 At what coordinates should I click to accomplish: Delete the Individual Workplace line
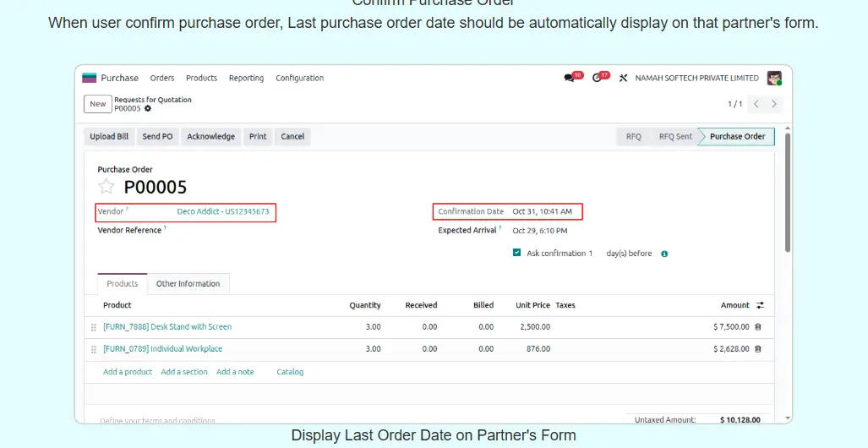click(757, 349)
